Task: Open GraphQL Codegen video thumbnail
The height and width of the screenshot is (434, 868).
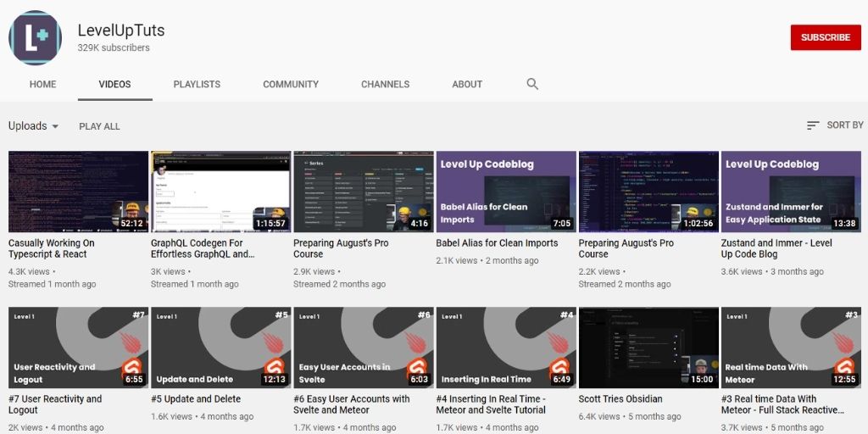Action: pyautogui.click(x=221, y=192)
